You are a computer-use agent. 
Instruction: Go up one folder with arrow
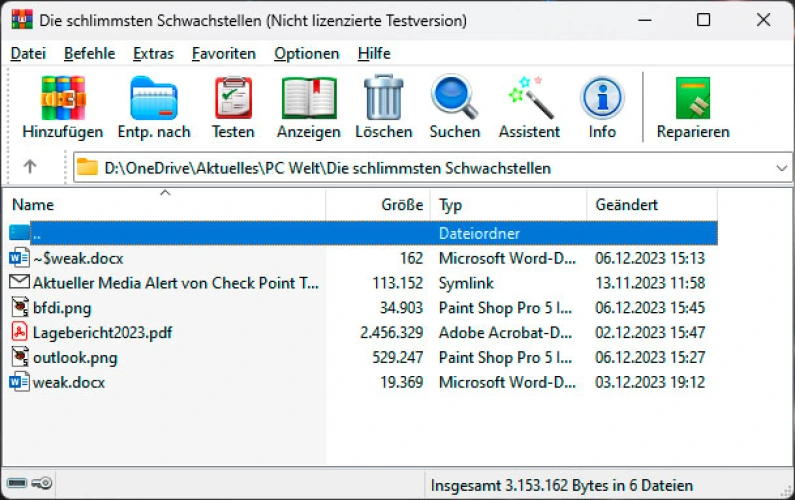pos(30,168)
